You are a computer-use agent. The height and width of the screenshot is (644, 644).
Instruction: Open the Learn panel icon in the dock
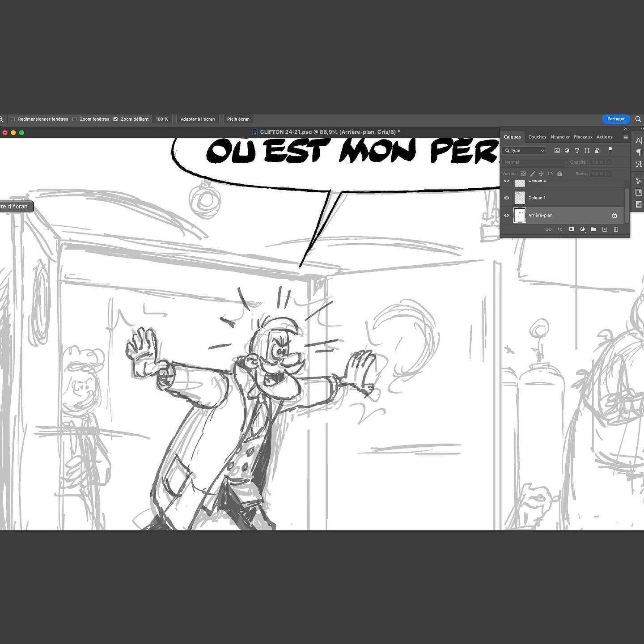pos(639,204)
